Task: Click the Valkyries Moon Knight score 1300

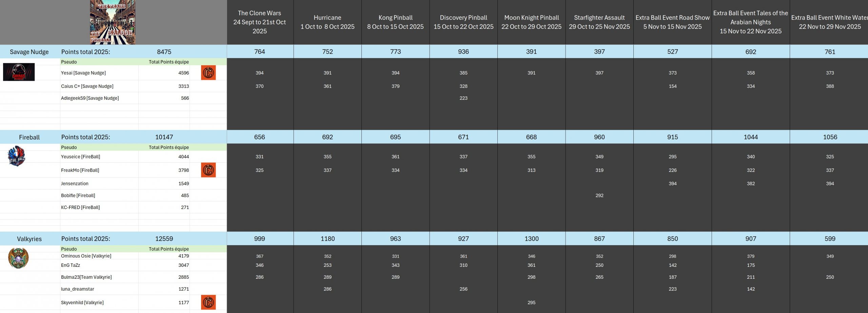Action: (531, 239)
